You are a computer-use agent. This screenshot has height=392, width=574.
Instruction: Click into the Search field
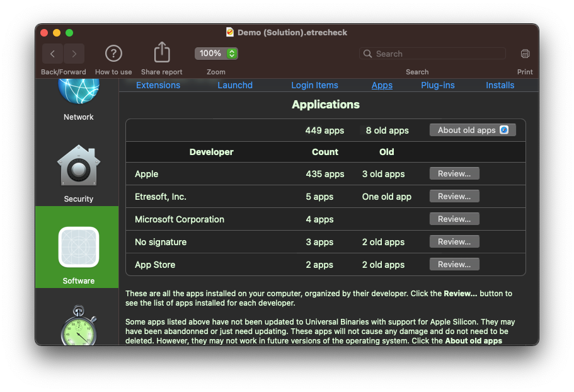[438, 54]
